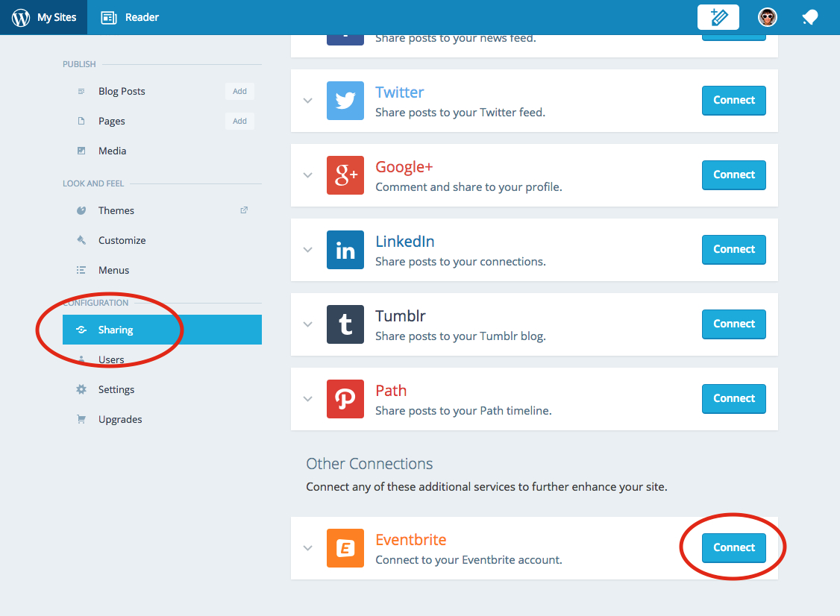Click the Twitter service title

pyautogui.click(x=400, y=92)
